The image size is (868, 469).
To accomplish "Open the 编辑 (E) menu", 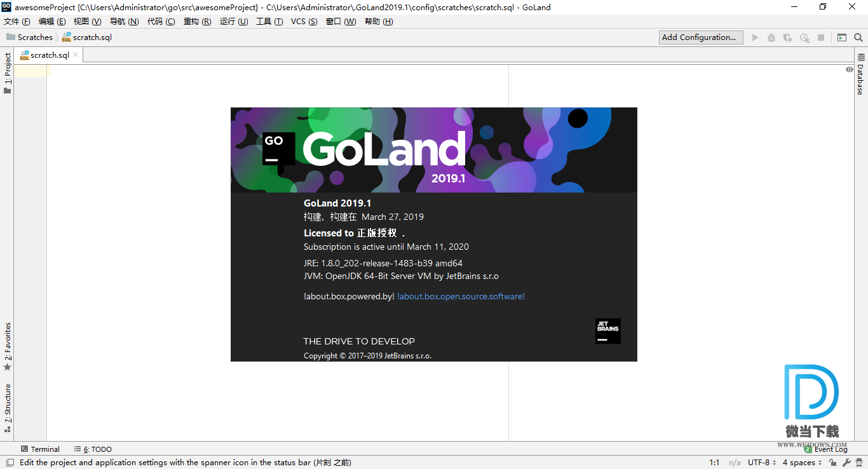I will [x=52, y=22].
